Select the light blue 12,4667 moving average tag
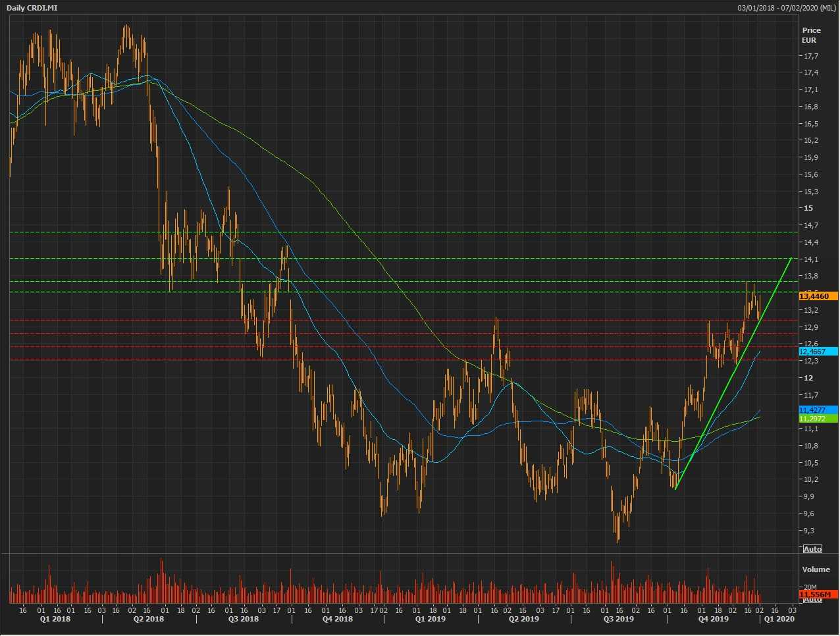This screenshot has height=636, width=840. (x=817, y=352)
